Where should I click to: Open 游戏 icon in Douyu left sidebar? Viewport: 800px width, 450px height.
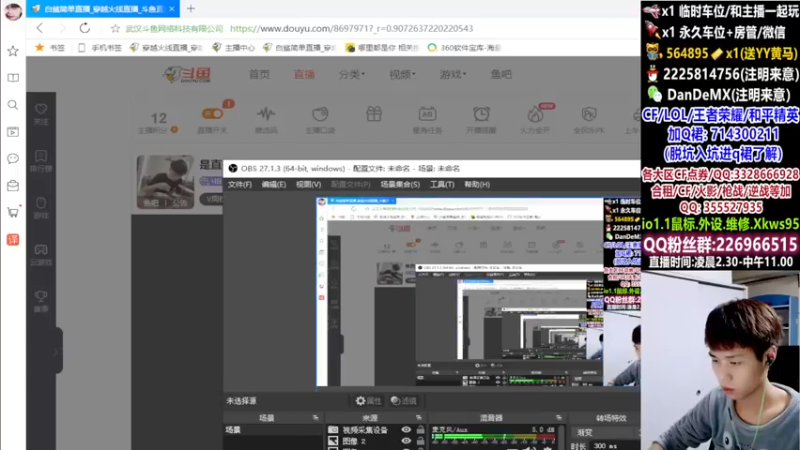[41, 208]
